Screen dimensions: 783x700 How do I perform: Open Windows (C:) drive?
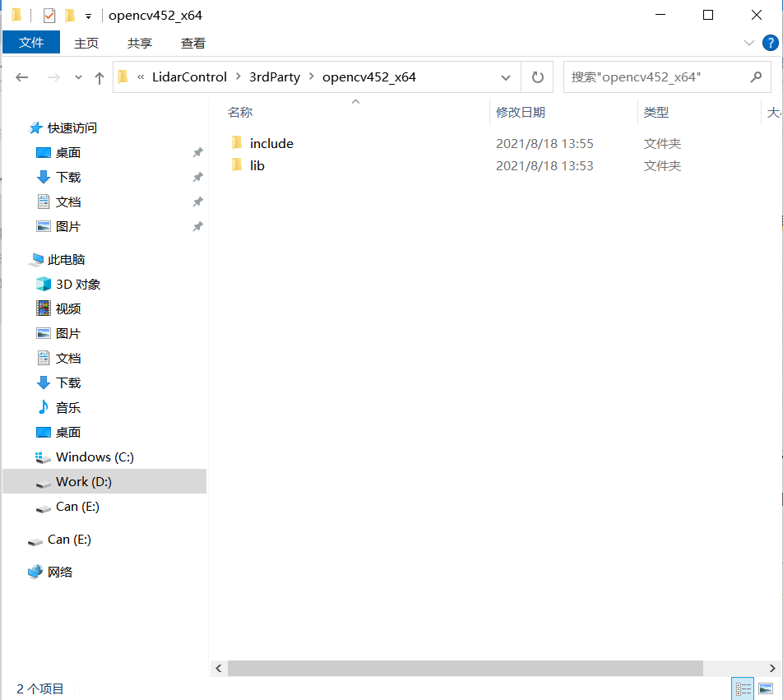tap(95, 457)
